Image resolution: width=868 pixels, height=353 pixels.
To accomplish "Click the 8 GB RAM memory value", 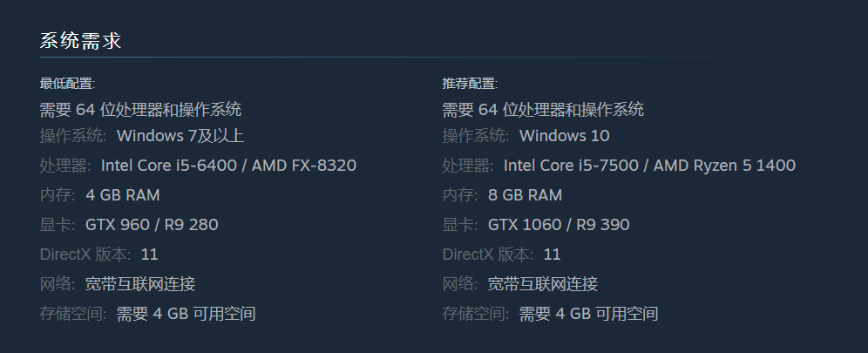I will 526,195.
